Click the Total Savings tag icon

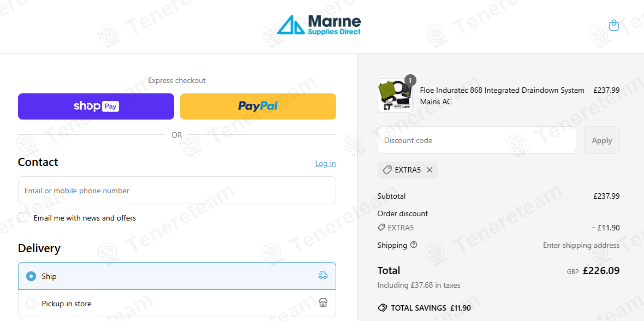tap(383, 308)
